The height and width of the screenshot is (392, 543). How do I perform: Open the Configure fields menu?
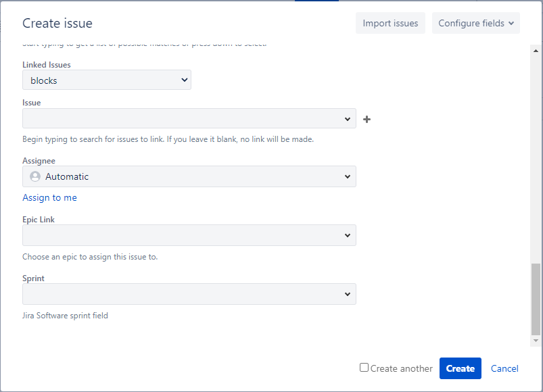[476, 23]
